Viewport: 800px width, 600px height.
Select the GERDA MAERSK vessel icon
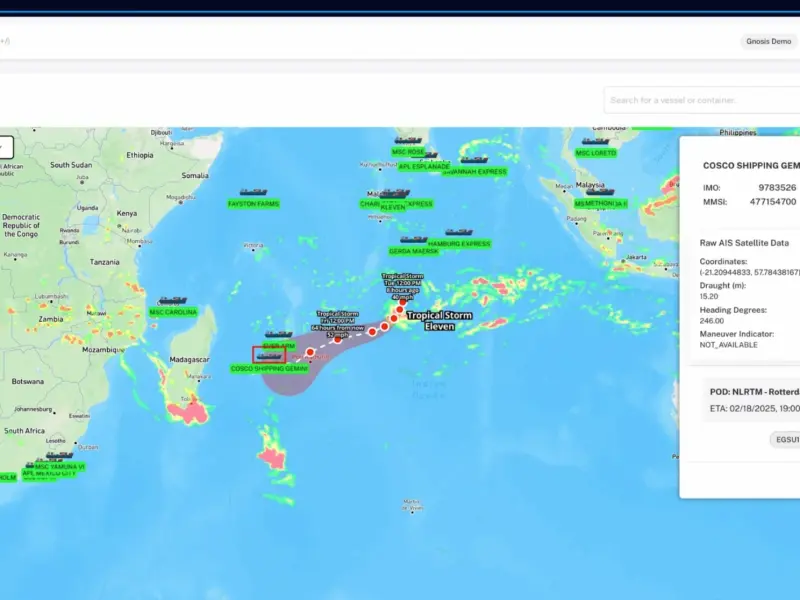414,239
